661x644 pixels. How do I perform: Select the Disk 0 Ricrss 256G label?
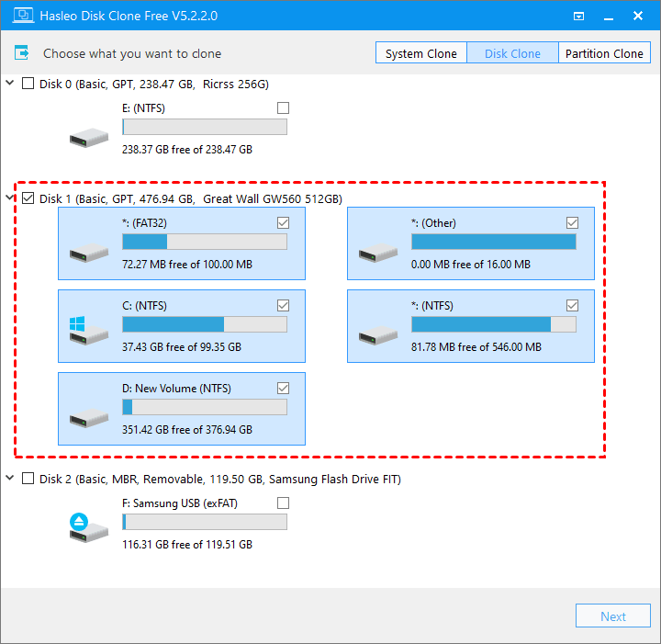(x=154, y=84)
